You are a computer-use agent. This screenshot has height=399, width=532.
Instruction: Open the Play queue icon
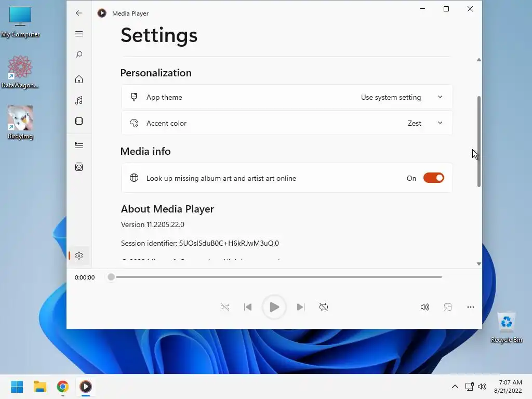[x=79, y=145]
